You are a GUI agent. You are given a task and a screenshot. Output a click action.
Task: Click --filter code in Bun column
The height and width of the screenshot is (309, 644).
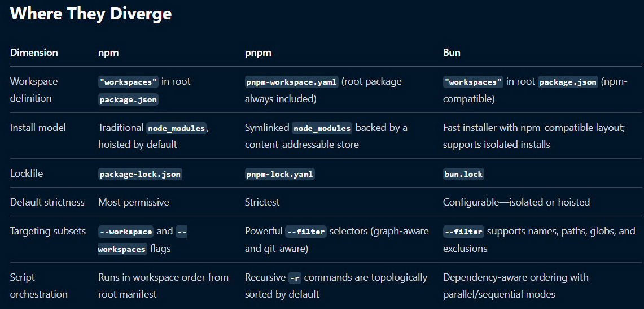click(464, 232)
